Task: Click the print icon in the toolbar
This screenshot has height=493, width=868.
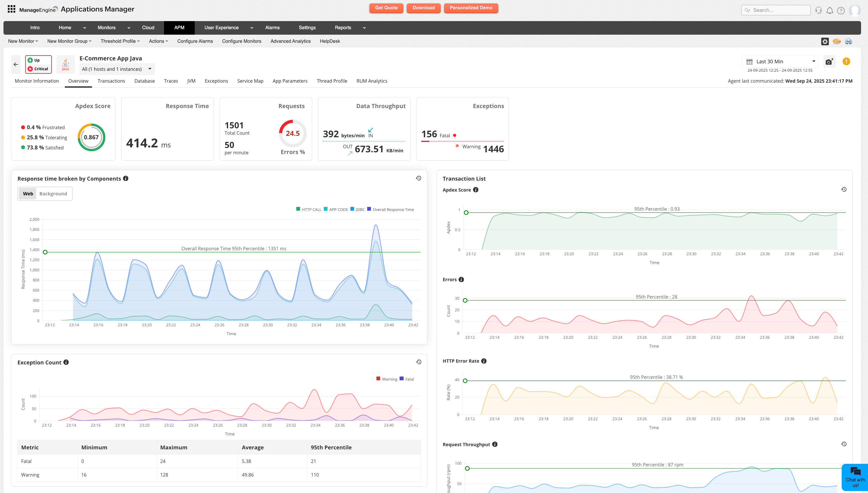Action: coord(848,41)
